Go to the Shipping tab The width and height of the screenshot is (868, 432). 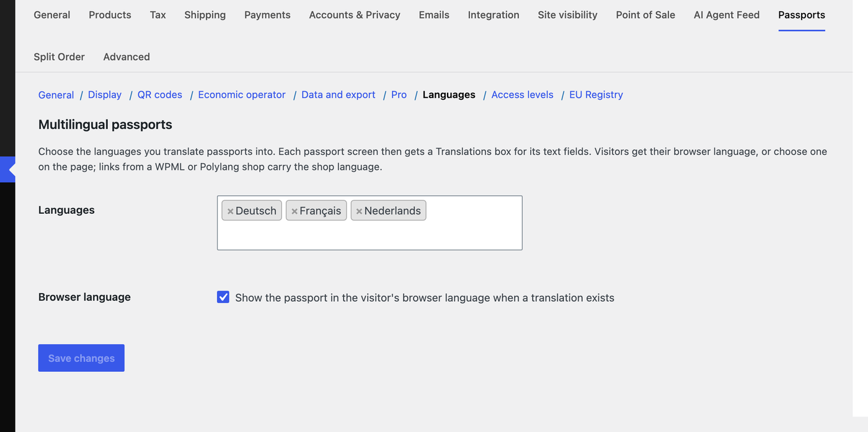coord(205,15)
